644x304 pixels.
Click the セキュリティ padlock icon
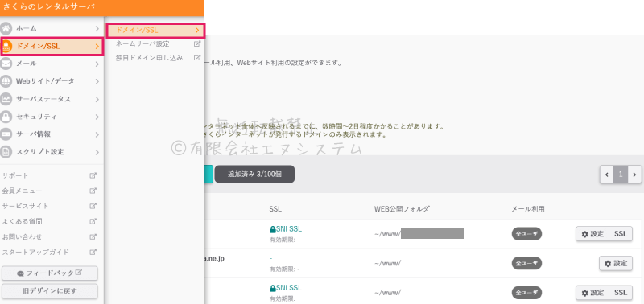tap(6, 117)
